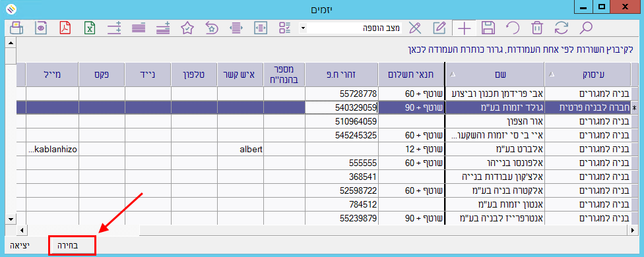
Task: Open print preview with the eye icon
Action: pyautogui.click(x=41, y=28)
